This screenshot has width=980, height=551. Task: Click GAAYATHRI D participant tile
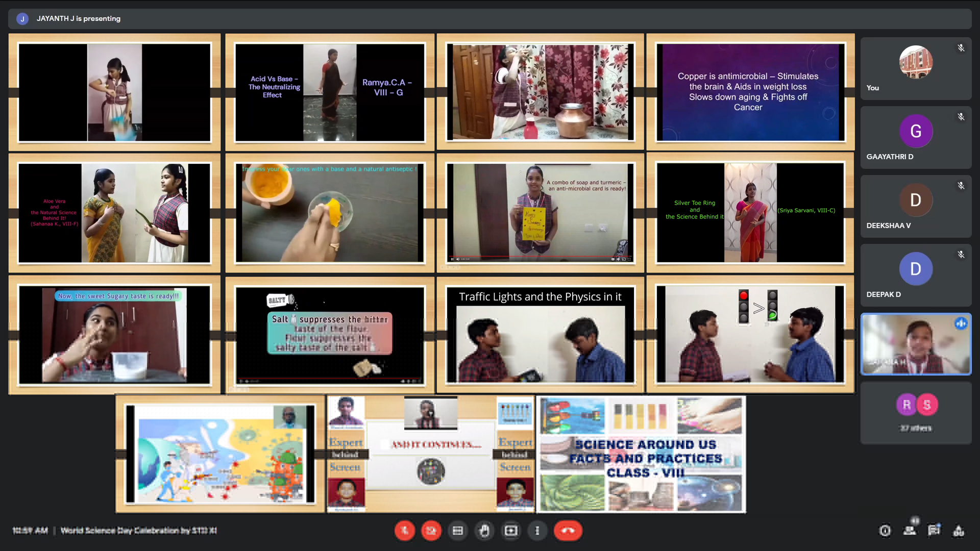(x=916, y=137)
